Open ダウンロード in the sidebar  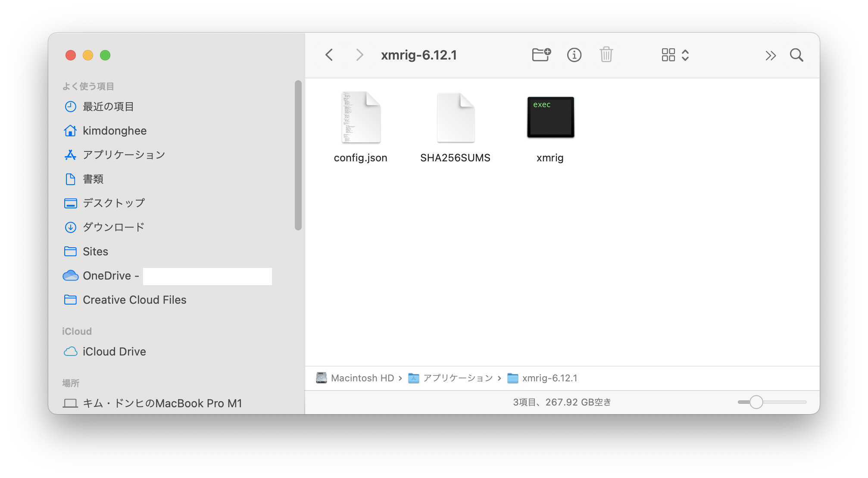click(x=113, y=227)
